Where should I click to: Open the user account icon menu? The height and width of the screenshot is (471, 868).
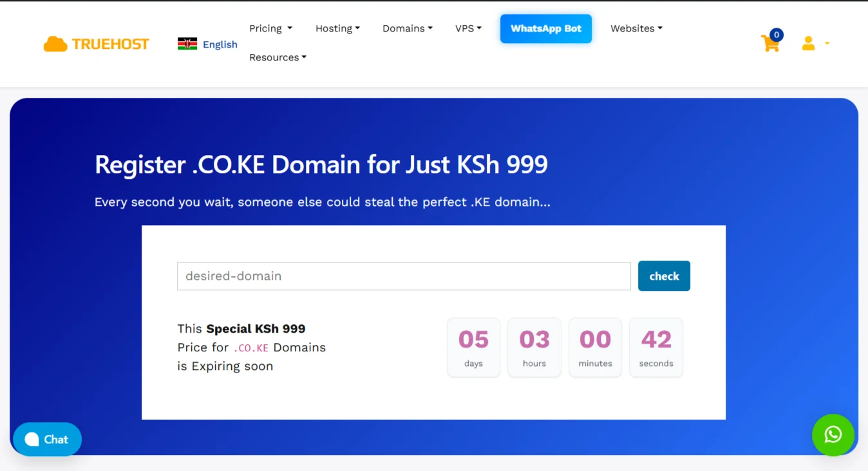click(x=815, y=44)
